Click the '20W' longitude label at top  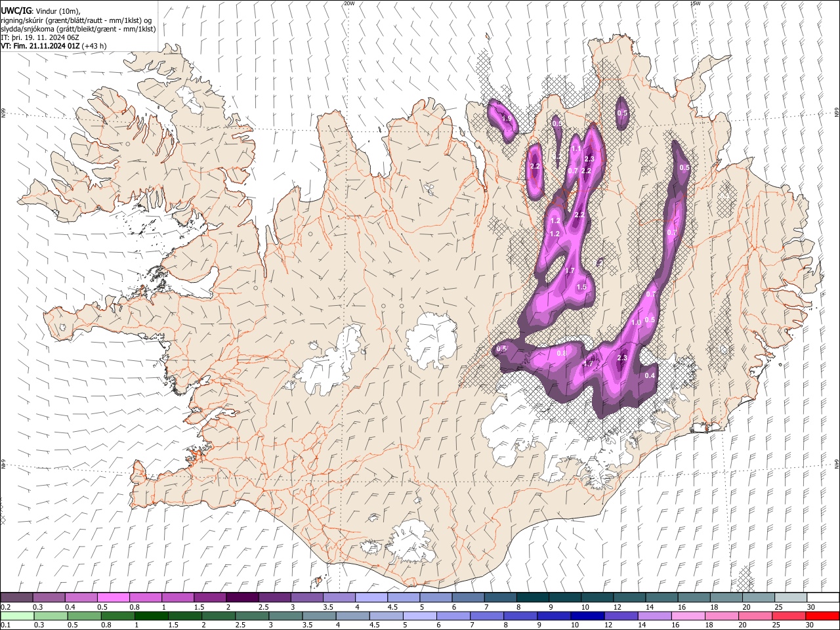[x=349, y=3]
